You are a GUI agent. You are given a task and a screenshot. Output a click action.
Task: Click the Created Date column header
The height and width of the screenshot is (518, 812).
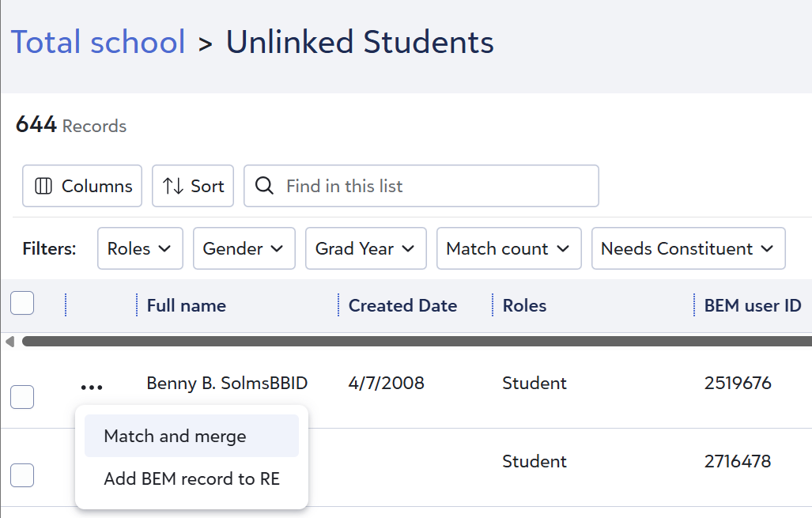tap(403, 305)
